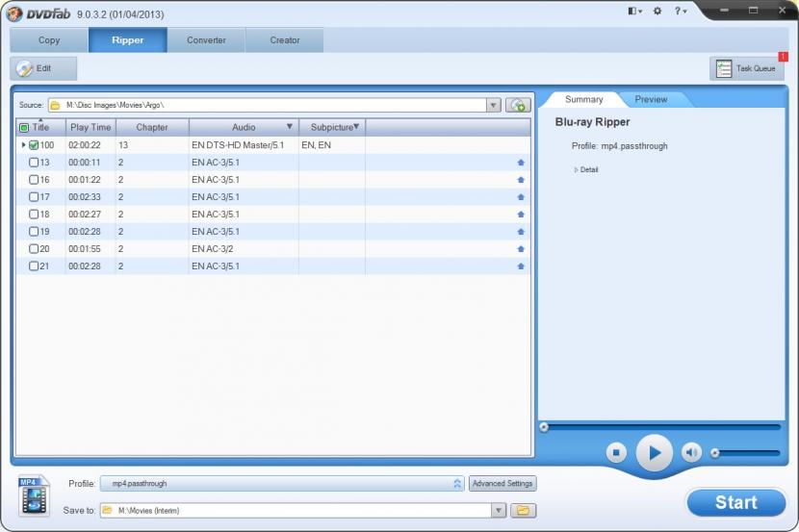
Task: Switch to the Converter tab
Action: 206,40
